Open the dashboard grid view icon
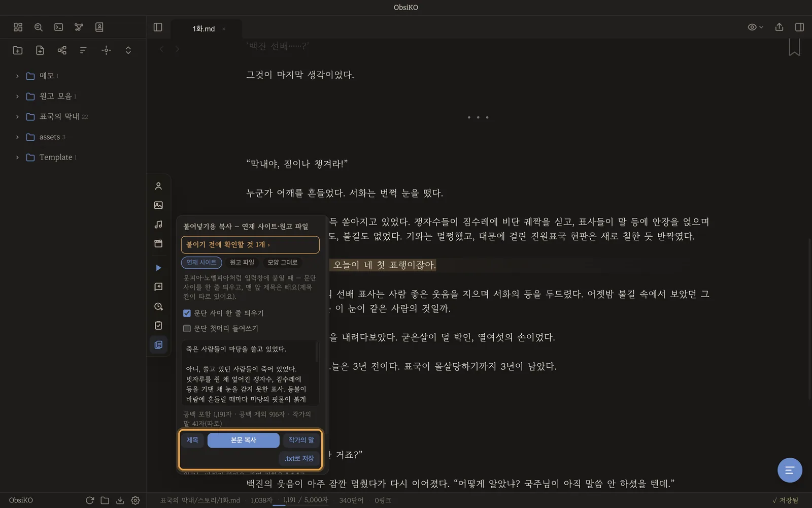The image size is (812, 508). [18, 27]
